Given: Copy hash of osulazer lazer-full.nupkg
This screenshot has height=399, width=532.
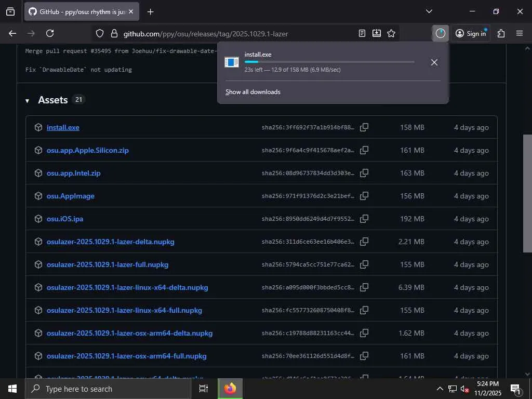Looking at the screenshot, I should [x=364, y=264].
